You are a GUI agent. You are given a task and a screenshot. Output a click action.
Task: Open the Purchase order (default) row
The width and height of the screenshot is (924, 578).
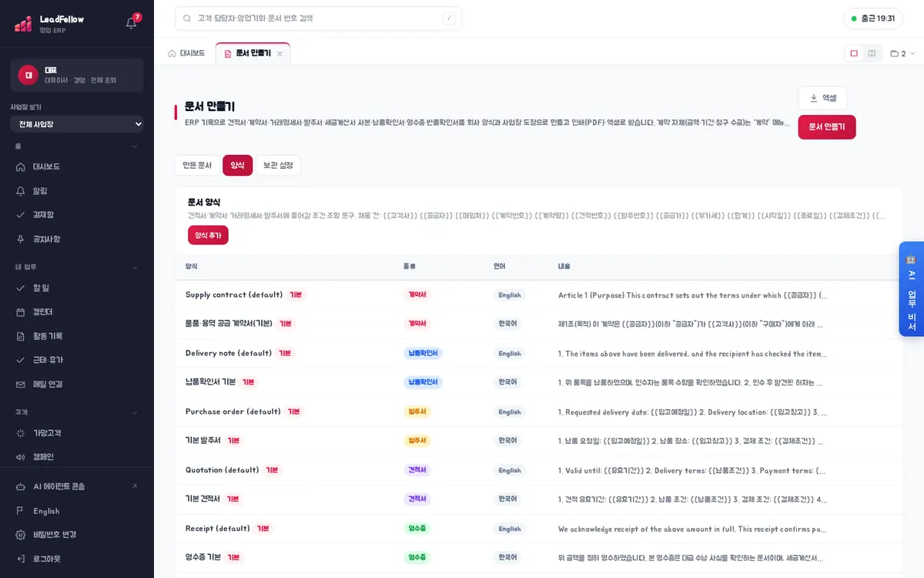coord(538,412)
